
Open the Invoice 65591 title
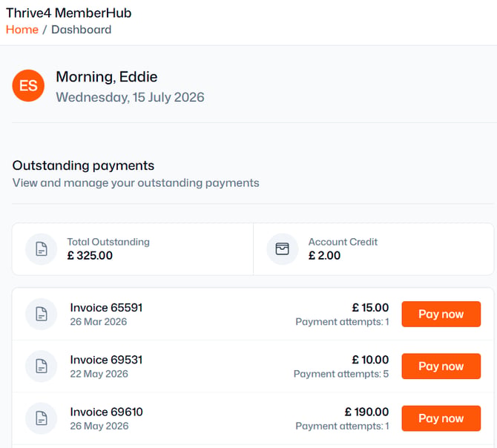(106, 307)
